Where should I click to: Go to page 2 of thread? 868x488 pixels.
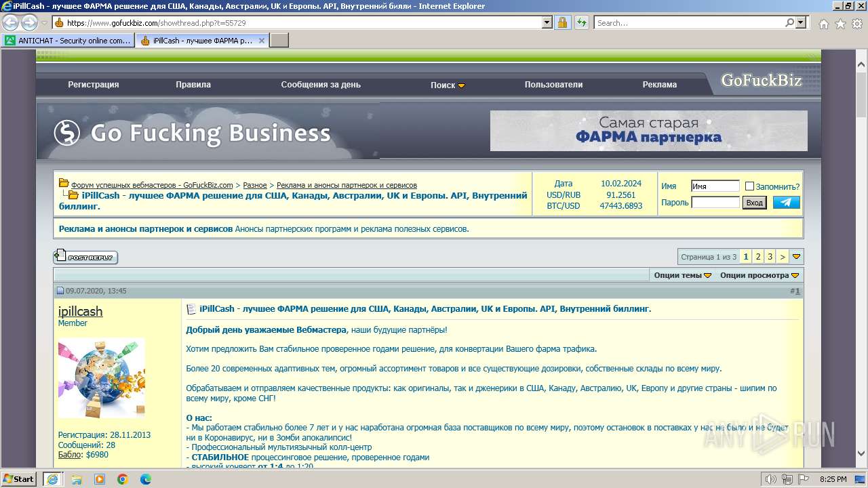[758, 257]
